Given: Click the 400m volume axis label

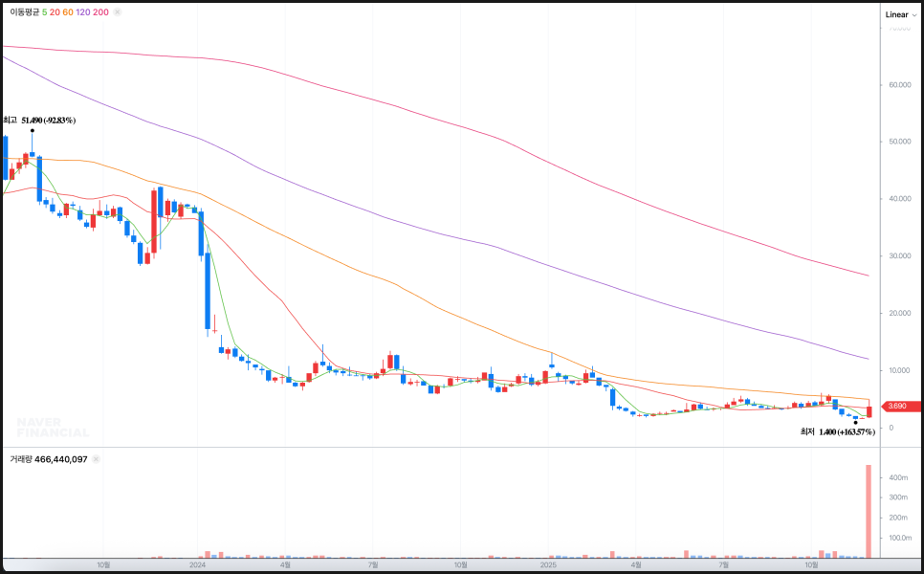Looking at the screenshot, I should point(897,477).
